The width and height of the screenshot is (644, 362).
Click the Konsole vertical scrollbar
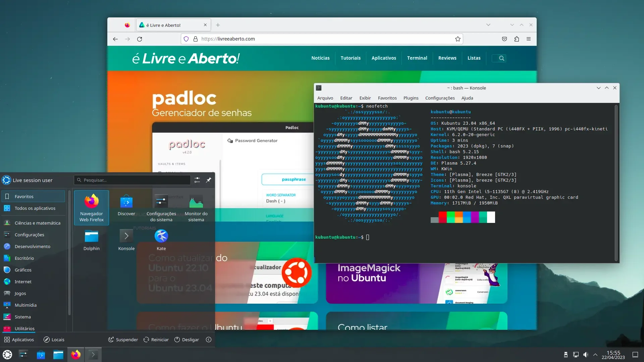[616, 183]
